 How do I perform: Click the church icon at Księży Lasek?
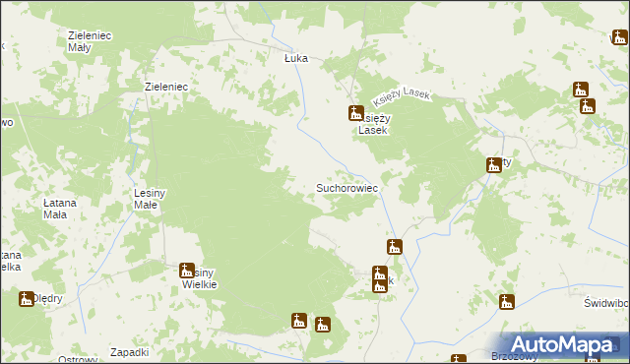point(356,113)
